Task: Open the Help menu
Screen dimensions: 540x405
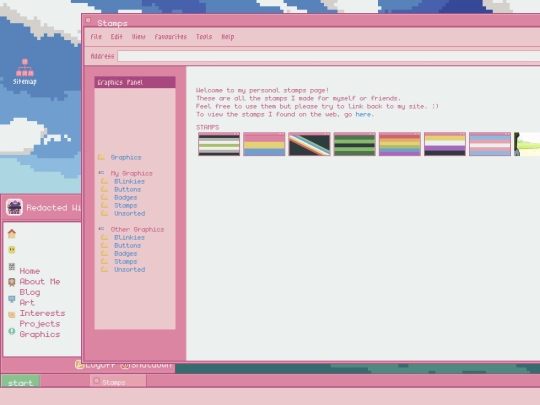Action: coord(228,37)
